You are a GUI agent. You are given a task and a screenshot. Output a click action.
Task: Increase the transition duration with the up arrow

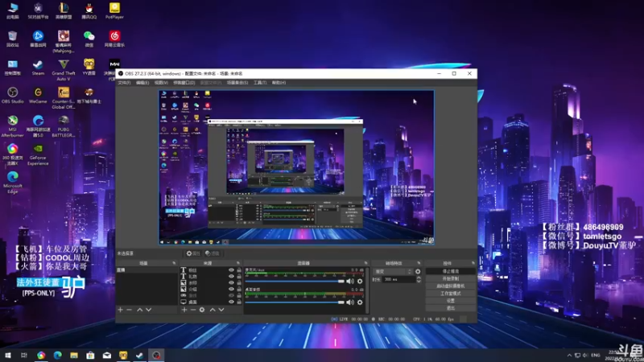click(419, 278)
